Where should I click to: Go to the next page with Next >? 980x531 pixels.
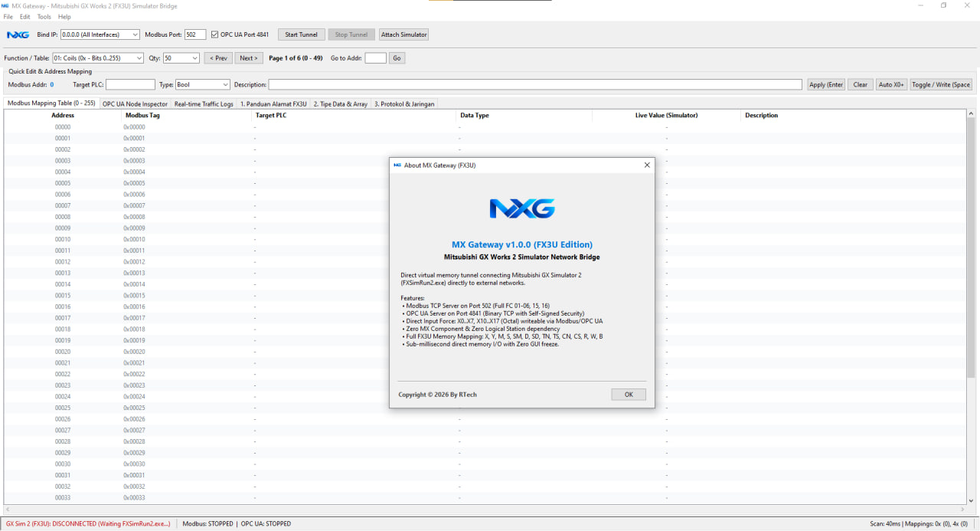click(248, 58)
